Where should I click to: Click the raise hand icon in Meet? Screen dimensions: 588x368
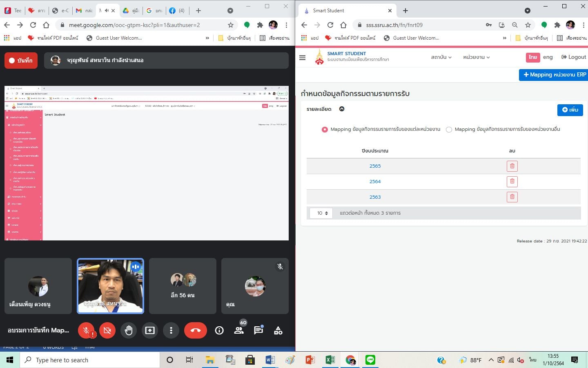pos(129,330)
